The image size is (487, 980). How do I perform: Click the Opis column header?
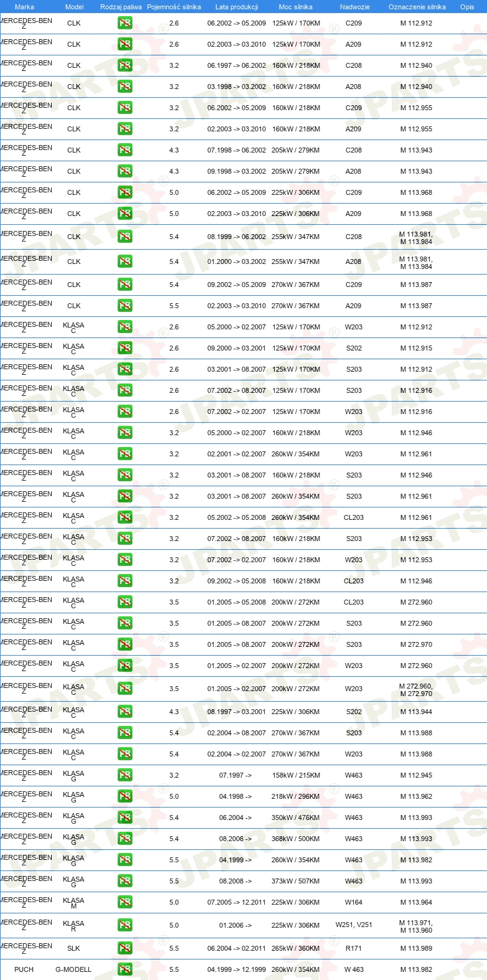click(x=467, y=7)
